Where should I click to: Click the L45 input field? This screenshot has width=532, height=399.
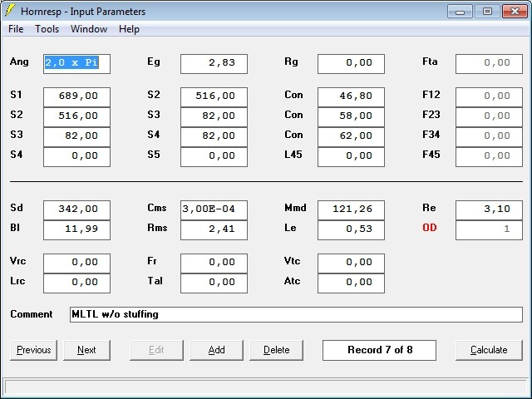coord(351,157)
